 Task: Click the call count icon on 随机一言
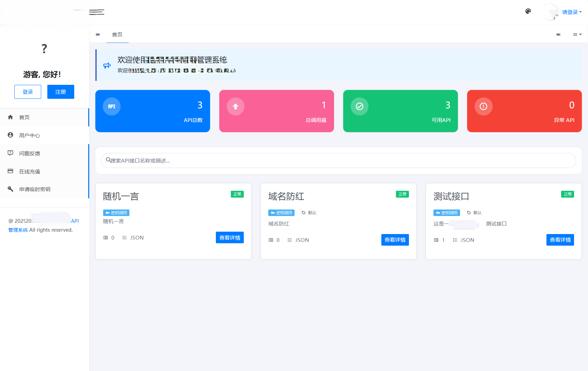pos(106,237)
